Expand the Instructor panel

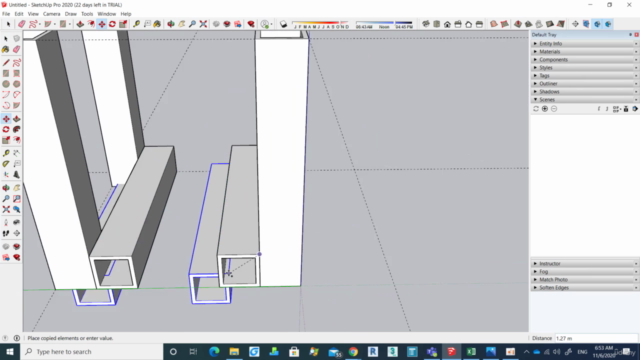pyautogui.click(x=585, y=264)
